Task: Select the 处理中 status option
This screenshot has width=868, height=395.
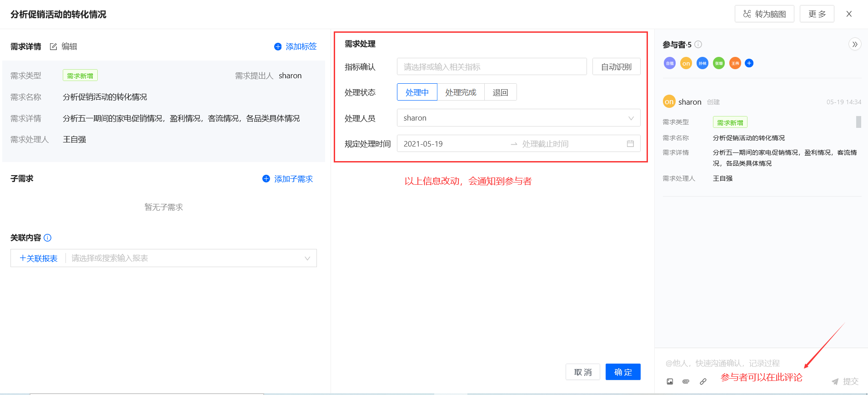Action: [417, 92]
